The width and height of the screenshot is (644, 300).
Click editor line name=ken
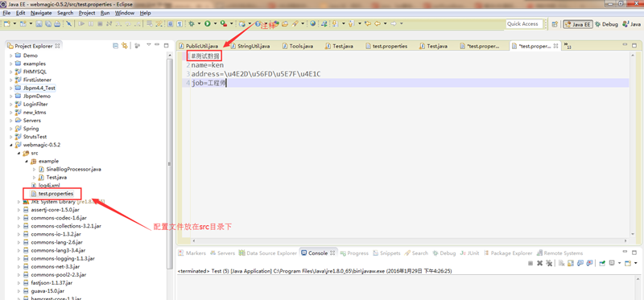(x=208, y=65)
